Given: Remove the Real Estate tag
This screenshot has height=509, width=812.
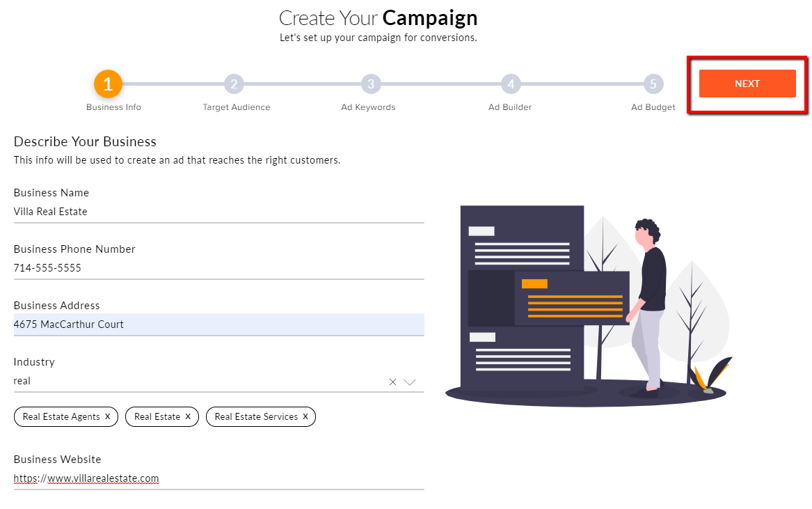Looking at the screenshot, I should tap(188, 416).
